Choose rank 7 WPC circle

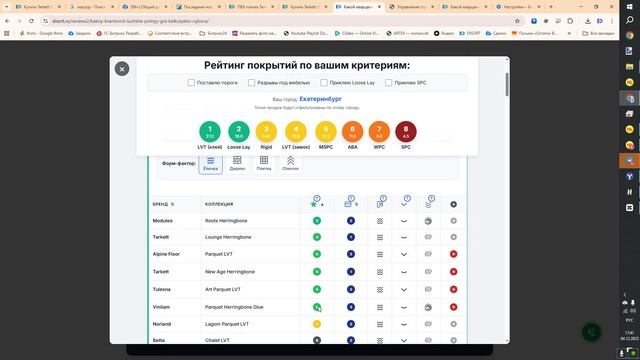click(379, 132)
